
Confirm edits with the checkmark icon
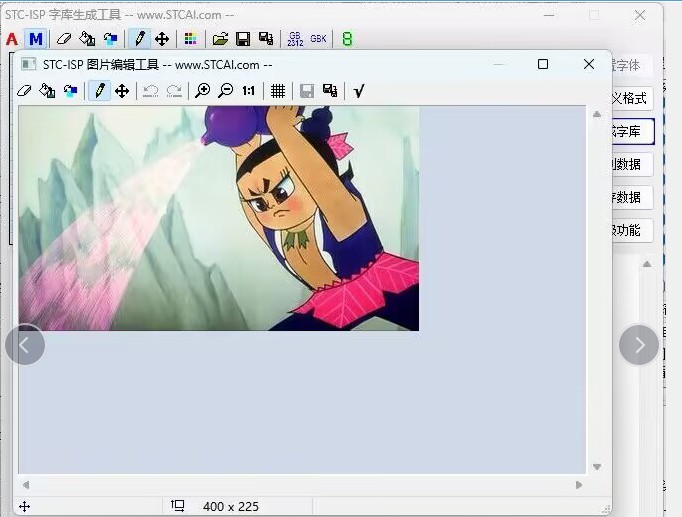point(359,91)
